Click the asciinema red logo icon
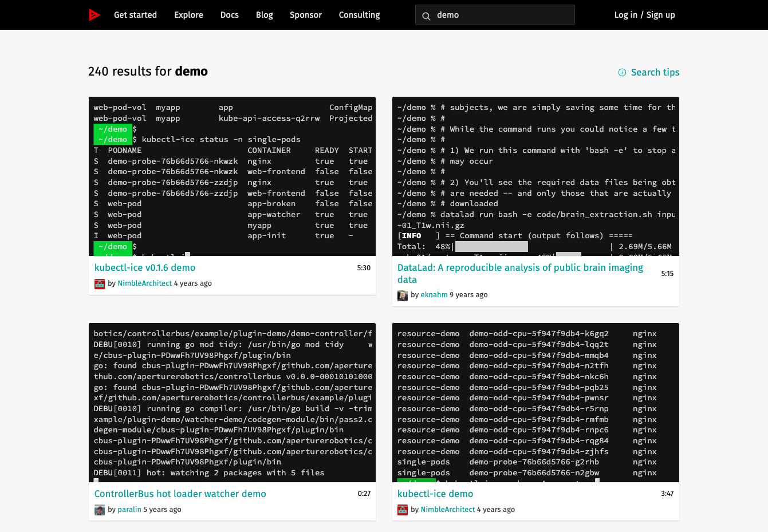This screenshot has width=768, height=532. pyautogui.click(x=94, y=15)
